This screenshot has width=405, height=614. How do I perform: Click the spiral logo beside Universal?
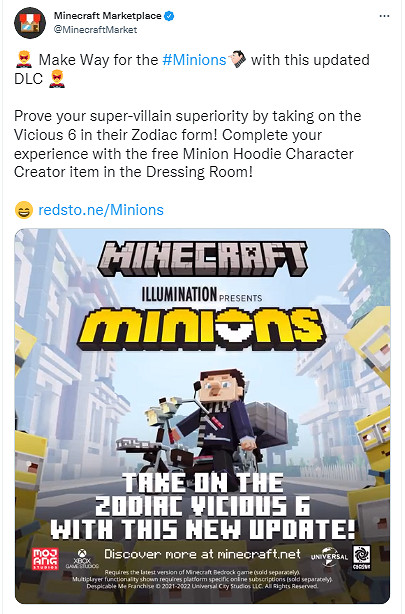pyautogui.click(x=362, y=558)
